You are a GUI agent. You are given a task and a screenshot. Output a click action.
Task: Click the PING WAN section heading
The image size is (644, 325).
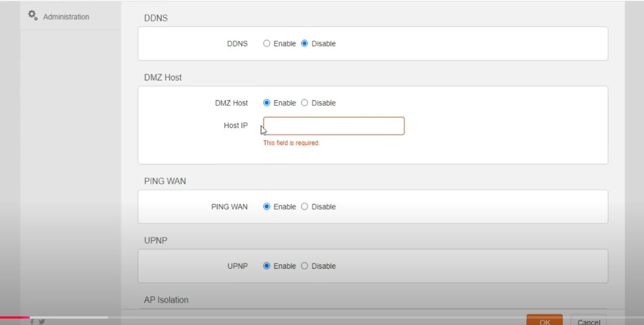[165, 181]
